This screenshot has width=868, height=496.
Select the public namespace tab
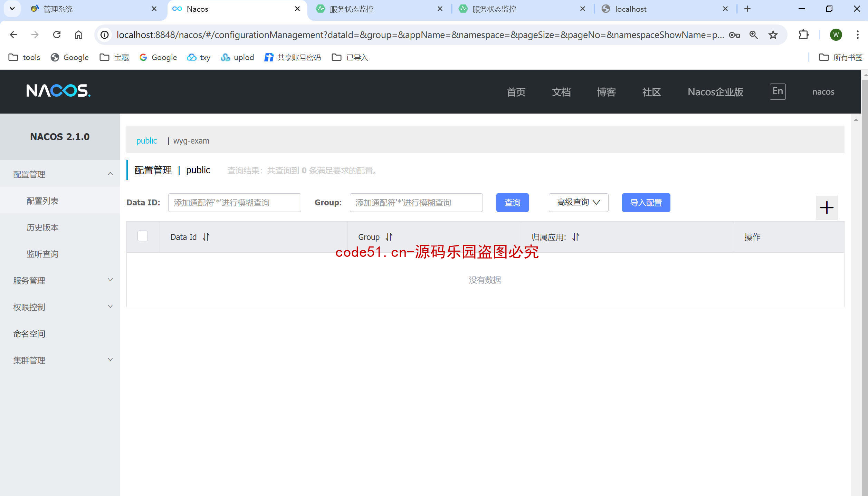[x=146, y=141]
